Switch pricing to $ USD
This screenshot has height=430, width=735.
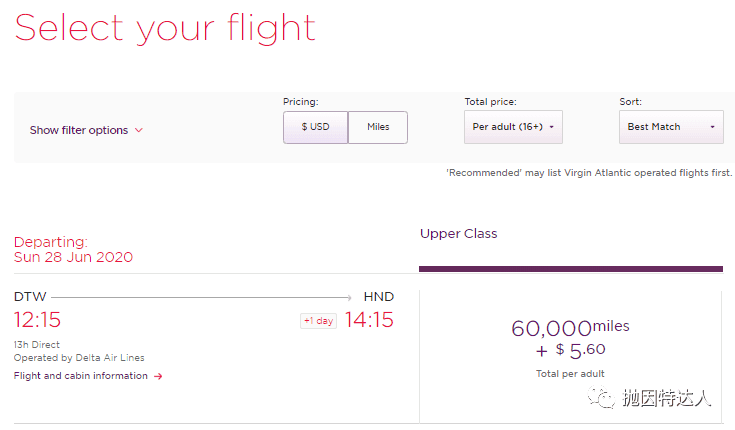315,127
